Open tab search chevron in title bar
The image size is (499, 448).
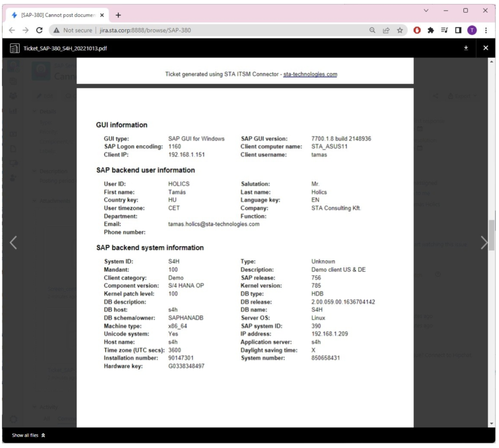pos(426,11)
